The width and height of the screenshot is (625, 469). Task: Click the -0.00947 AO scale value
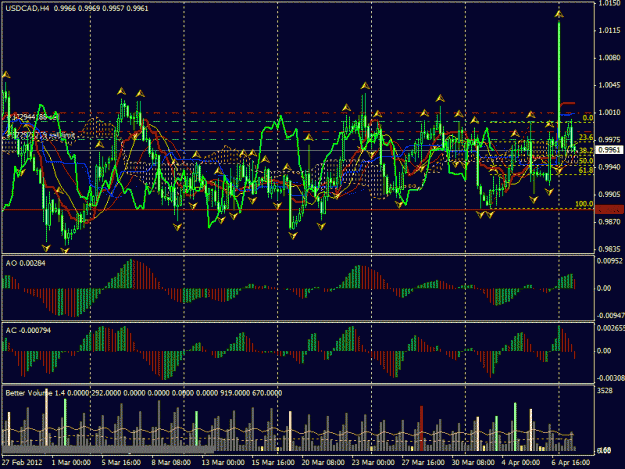[x=610, y=316]
